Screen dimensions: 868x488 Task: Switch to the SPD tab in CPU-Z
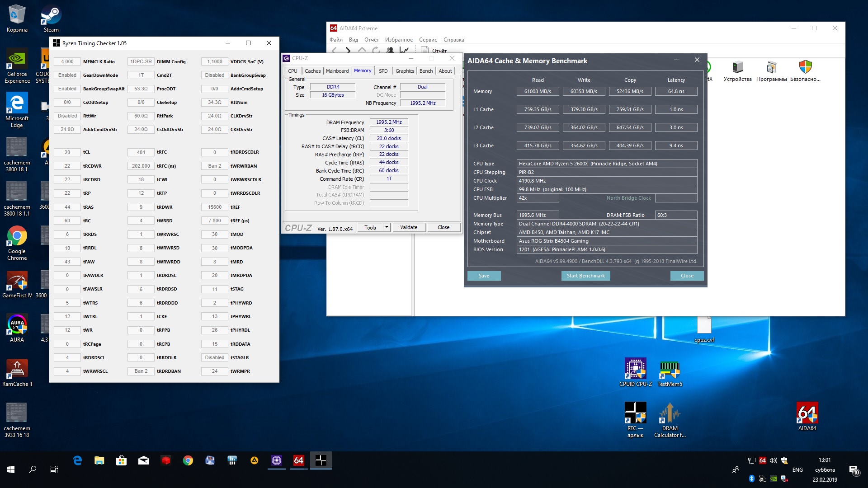(x=383, y=71)
